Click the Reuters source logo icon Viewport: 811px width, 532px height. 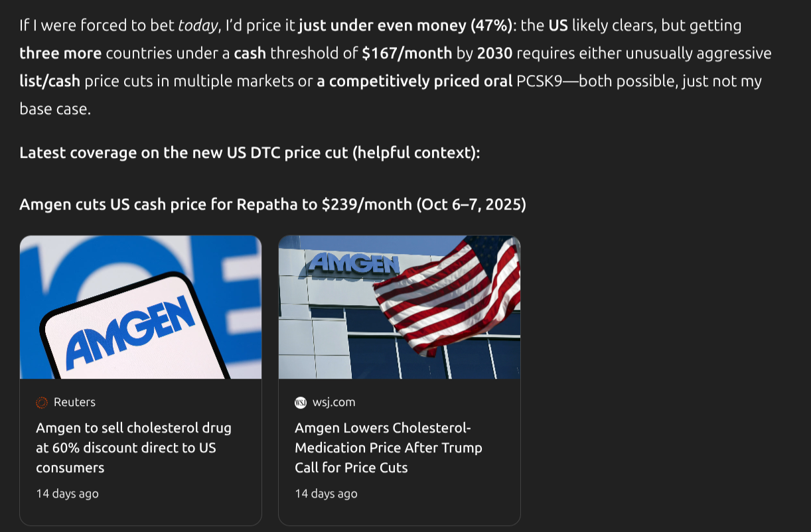[x=42, y=403]
